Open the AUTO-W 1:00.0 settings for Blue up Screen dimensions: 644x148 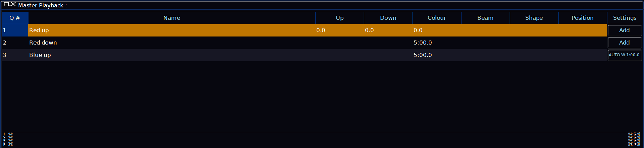(625, 55)
